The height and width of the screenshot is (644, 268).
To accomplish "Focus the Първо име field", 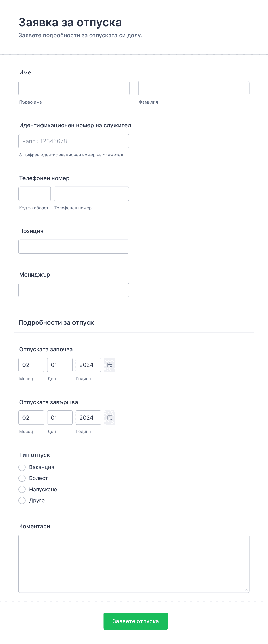I will pos(74,88).
